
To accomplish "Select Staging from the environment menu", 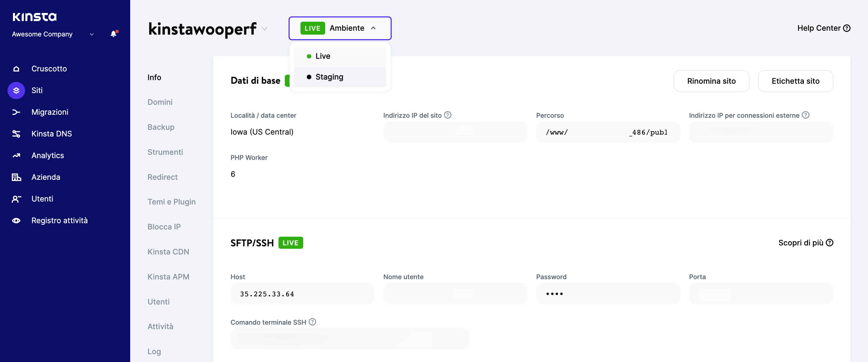I will (329, 77).
